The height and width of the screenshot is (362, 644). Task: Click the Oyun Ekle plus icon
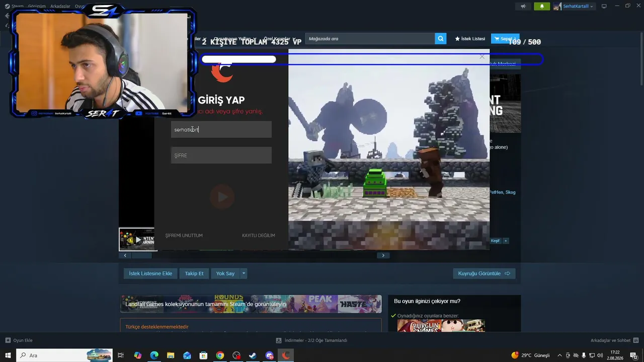8,340
